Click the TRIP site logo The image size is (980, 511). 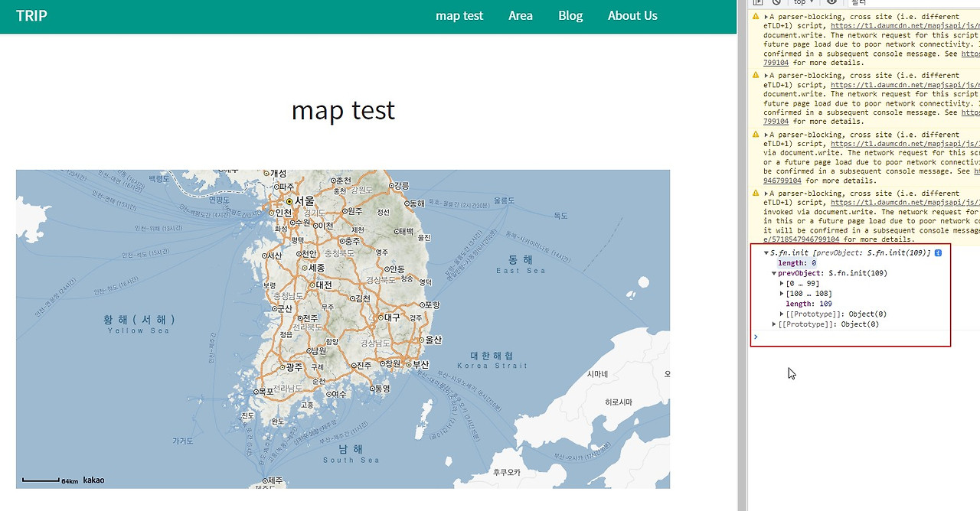coord(31,15)
